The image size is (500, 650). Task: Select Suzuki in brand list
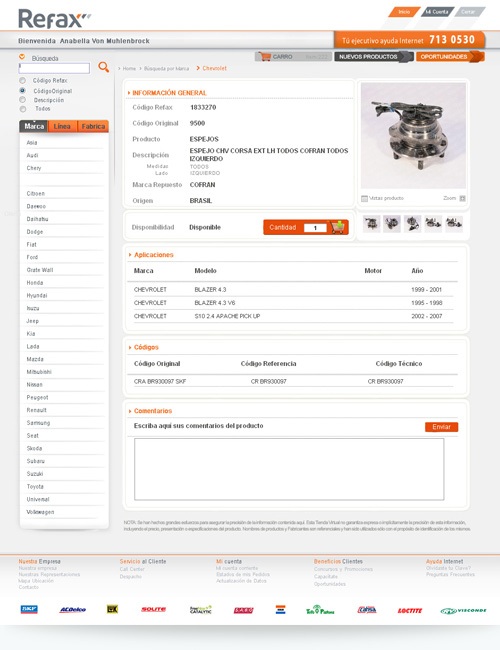click(35, 474)
